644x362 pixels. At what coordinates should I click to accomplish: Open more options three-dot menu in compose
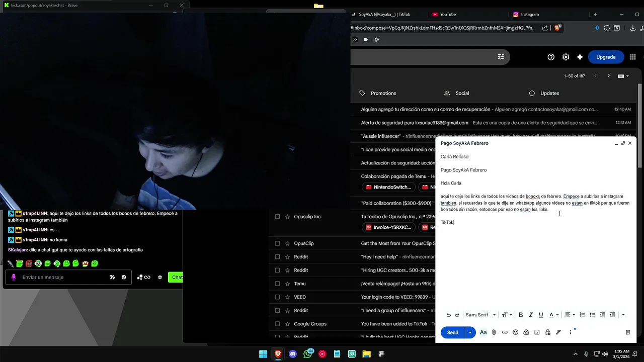[x=571, y=332]
